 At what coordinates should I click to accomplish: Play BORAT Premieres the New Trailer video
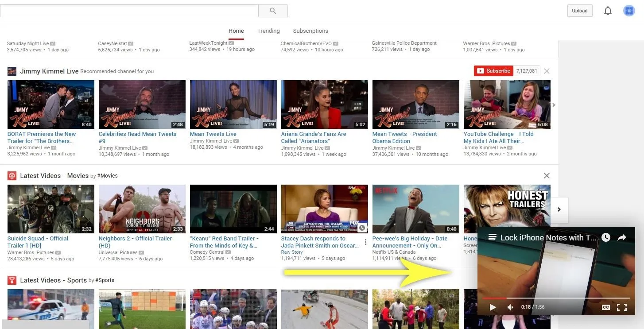[x=51, y=105]
